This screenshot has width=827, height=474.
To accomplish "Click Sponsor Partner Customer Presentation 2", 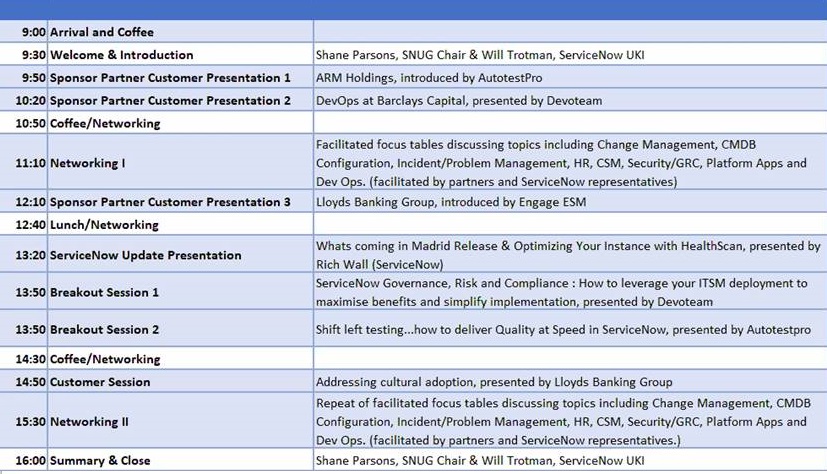I will 180,100.
